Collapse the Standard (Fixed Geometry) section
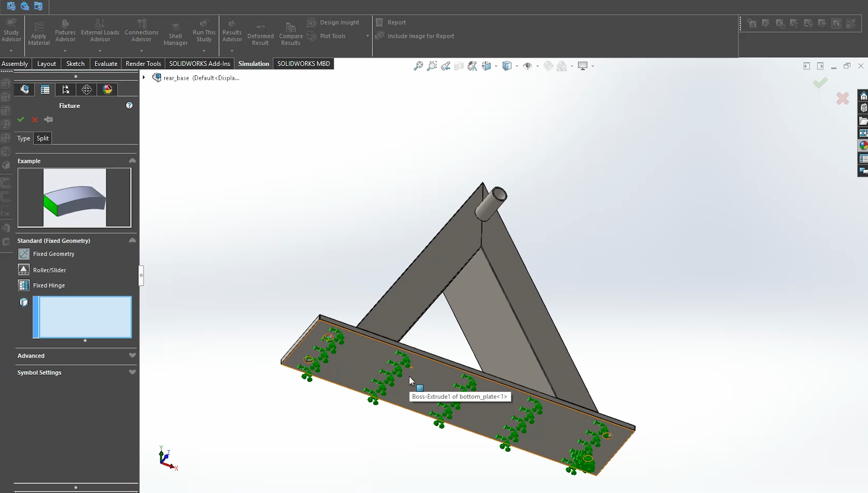 pos(132,241)
